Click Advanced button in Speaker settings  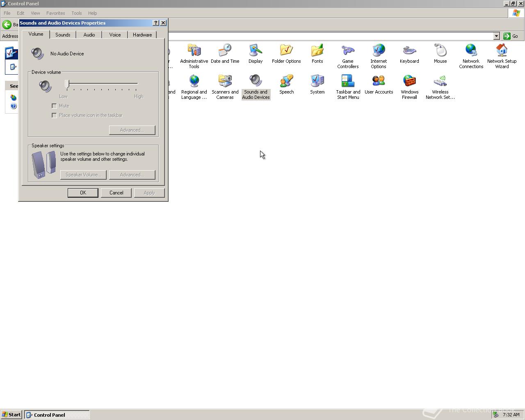132,175
